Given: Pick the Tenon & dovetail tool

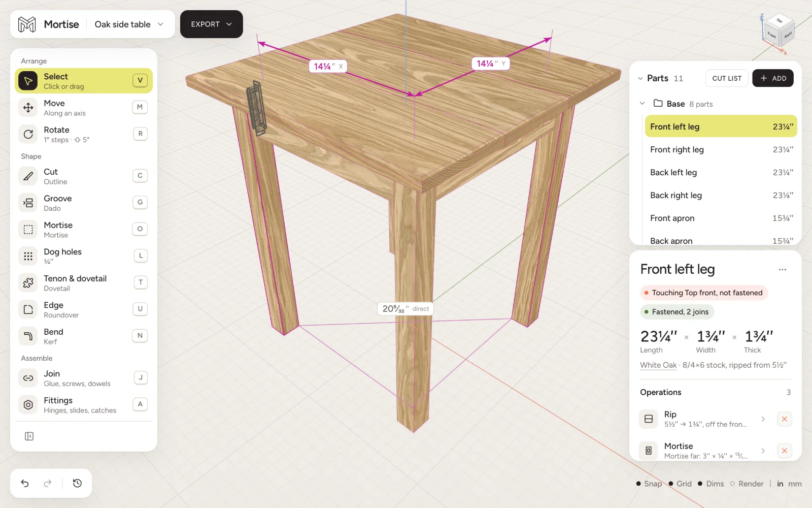Looking at the screenshot, I should [x=84, y=283].
